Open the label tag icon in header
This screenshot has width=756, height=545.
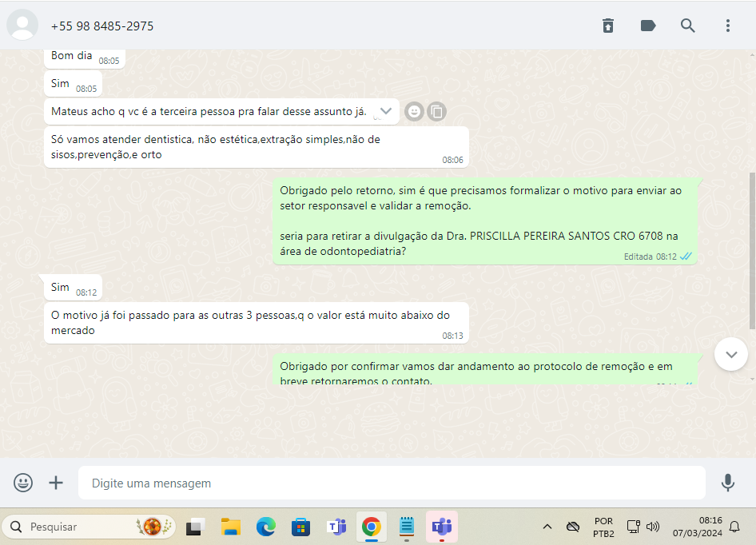(x=648, y=26)
